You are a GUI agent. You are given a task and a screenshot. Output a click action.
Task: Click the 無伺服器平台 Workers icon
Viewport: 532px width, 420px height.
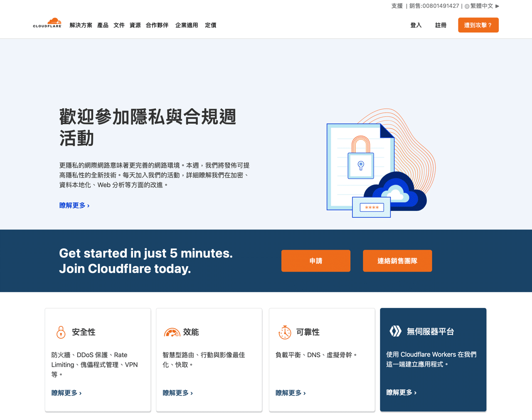point(395,331)
